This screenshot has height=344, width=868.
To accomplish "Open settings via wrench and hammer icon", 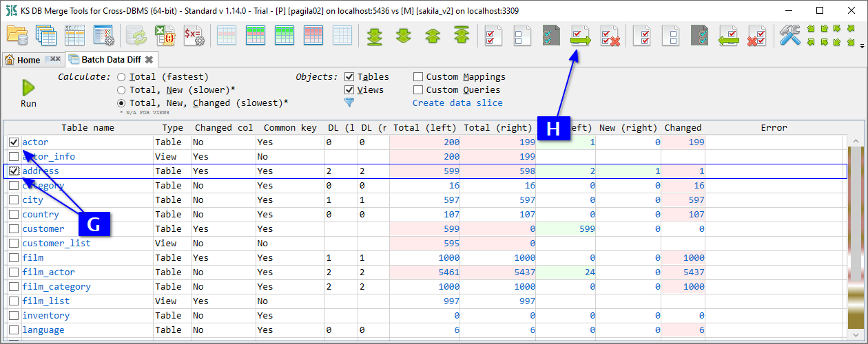I will coord(789,35).
